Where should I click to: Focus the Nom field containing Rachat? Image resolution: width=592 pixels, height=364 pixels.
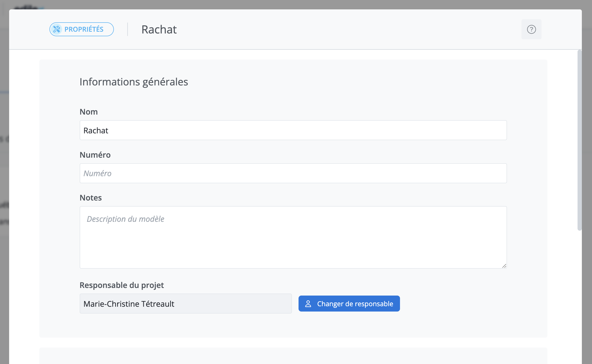[x=293, y=130]
